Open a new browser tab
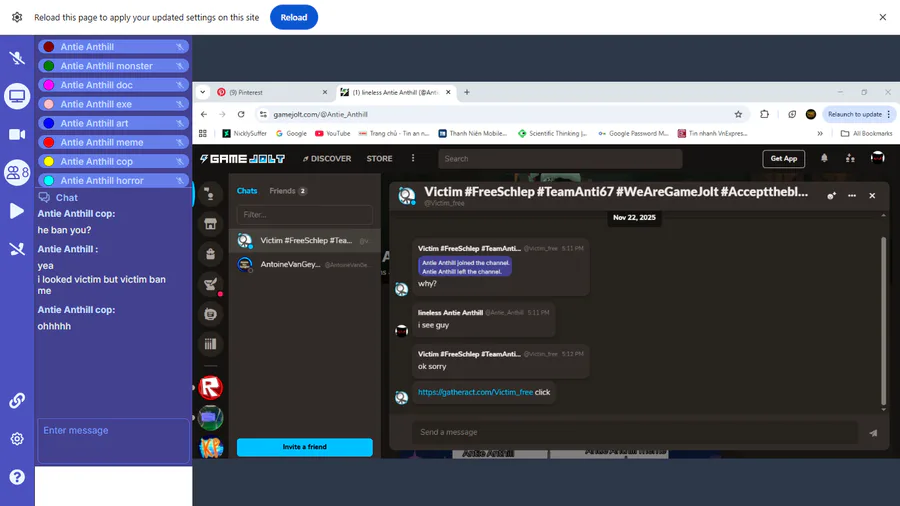 (467, 92)
